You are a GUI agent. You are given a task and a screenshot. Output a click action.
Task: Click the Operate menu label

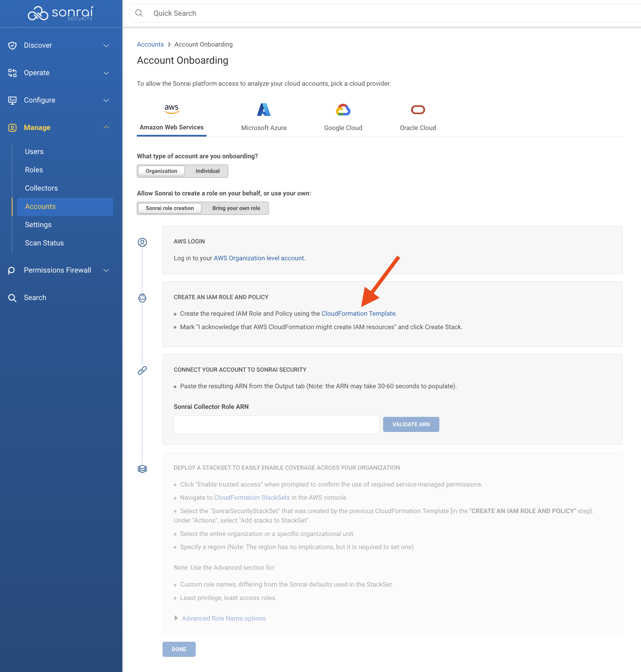(x=37, y=73)
